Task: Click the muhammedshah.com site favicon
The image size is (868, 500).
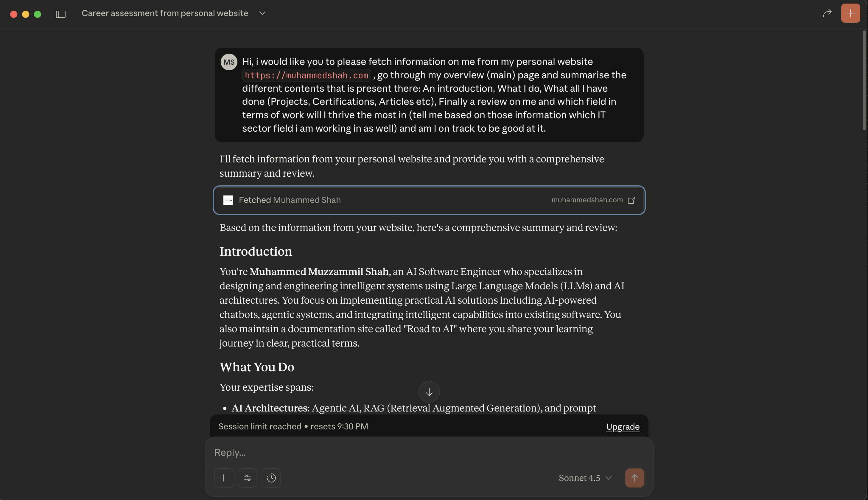Action: tap(228, 200)
